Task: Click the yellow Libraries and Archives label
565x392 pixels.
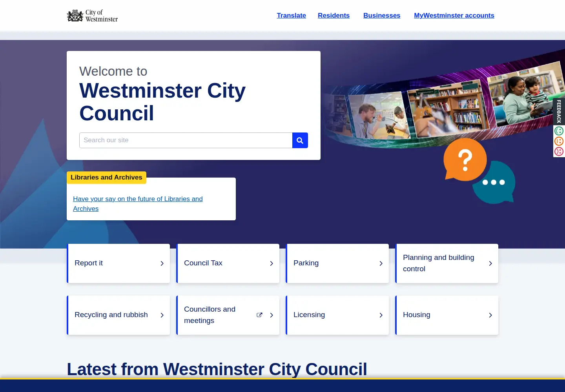Action: pos(106,178)
